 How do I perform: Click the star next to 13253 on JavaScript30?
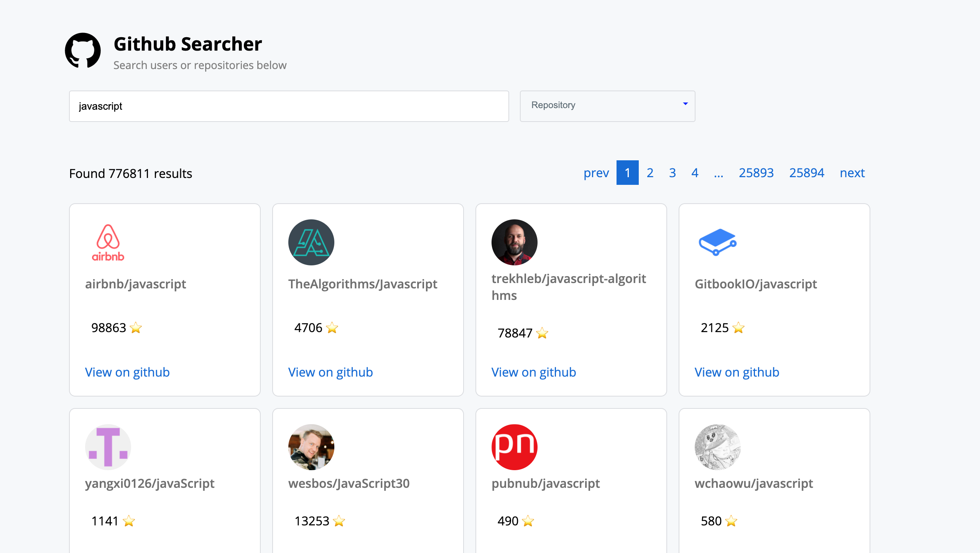click(339, 521)
